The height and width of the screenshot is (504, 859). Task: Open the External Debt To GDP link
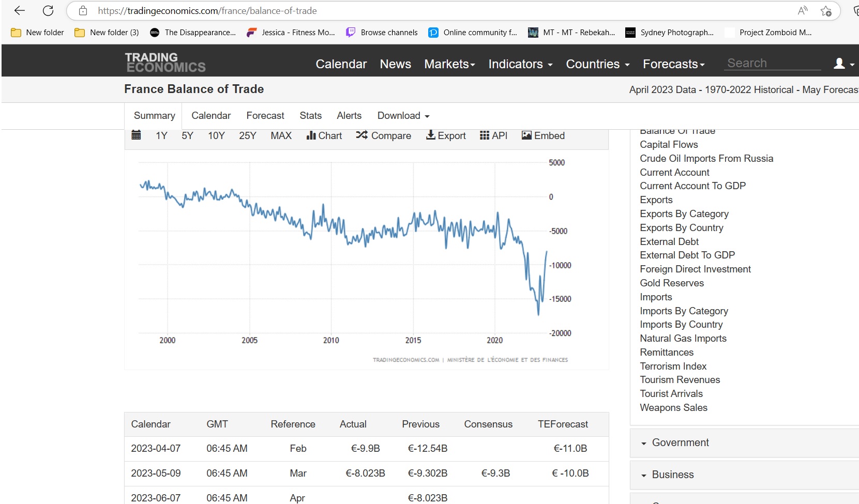click(x=687, y=255)
